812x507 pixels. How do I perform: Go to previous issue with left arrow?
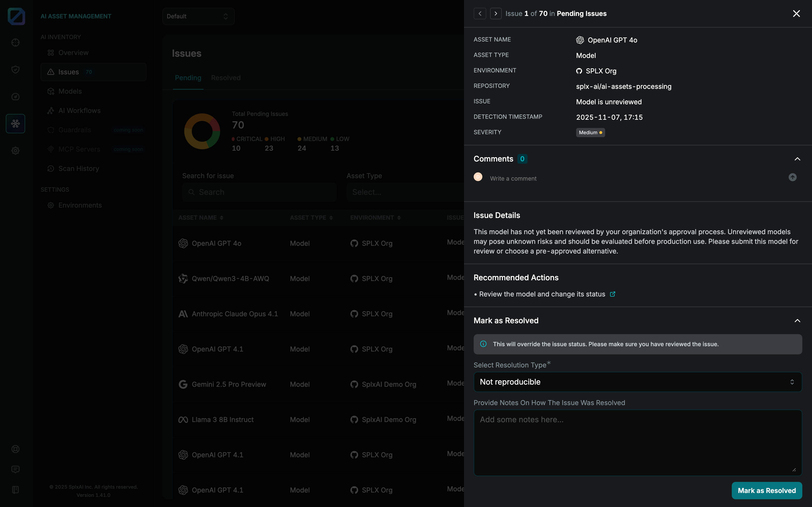point(480,14)
